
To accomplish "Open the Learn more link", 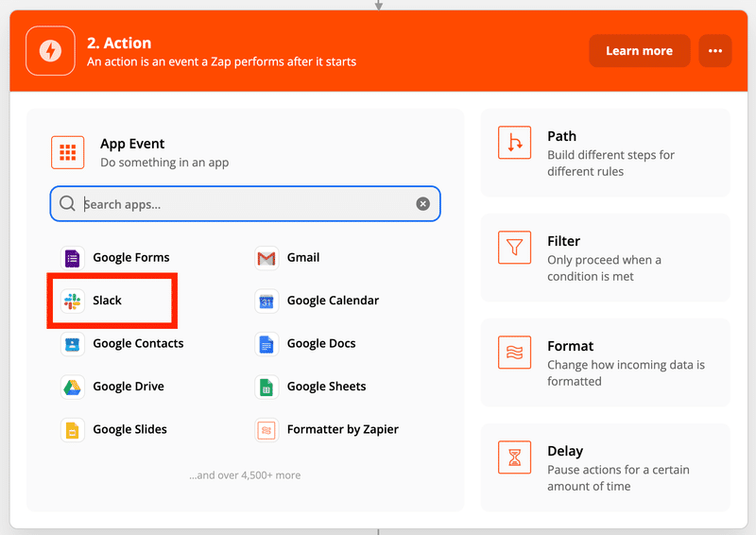I will click(640, 51).
